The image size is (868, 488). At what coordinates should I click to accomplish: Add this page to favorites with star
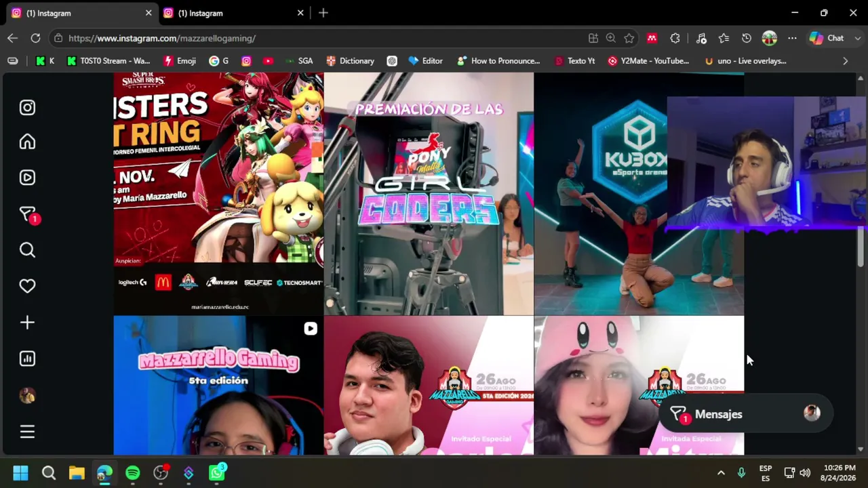pyautogui.click(x=629, y=39)
